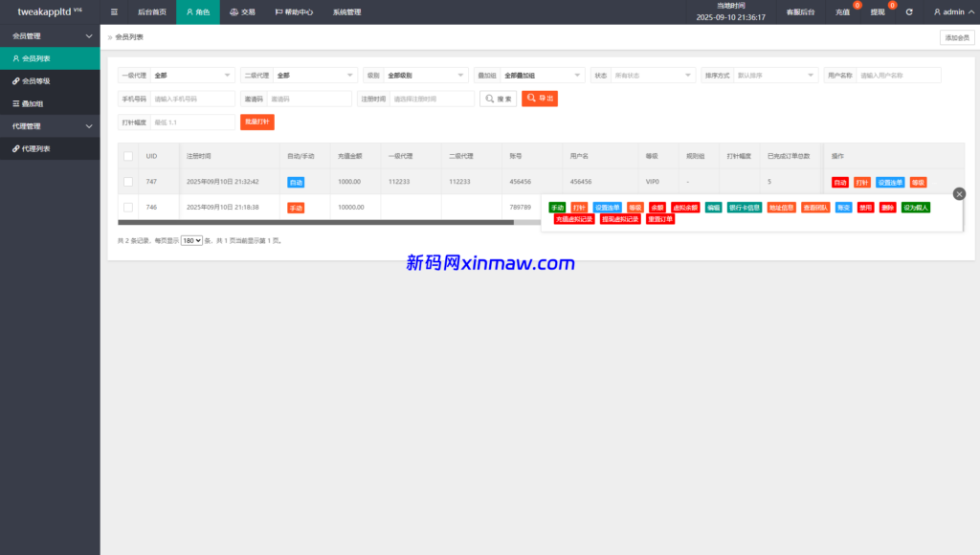The width and height of the screenshot is (980, 555).
Task: Check the checkbox for UID 746 row
Action: [128, 205]
